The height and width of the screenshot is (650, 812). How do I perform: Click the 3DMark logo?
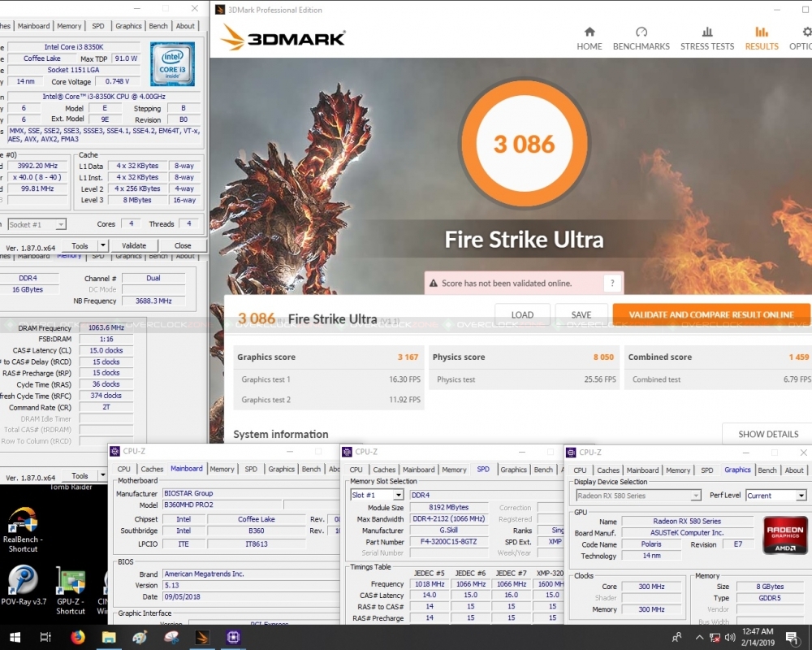(283, 38)
